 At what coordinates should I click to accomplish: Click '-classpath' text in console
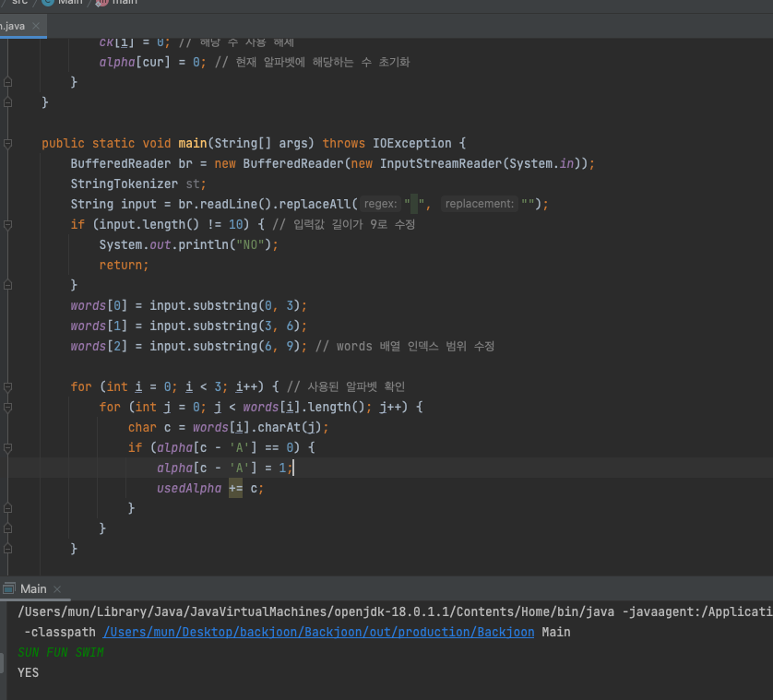point(60,632)
